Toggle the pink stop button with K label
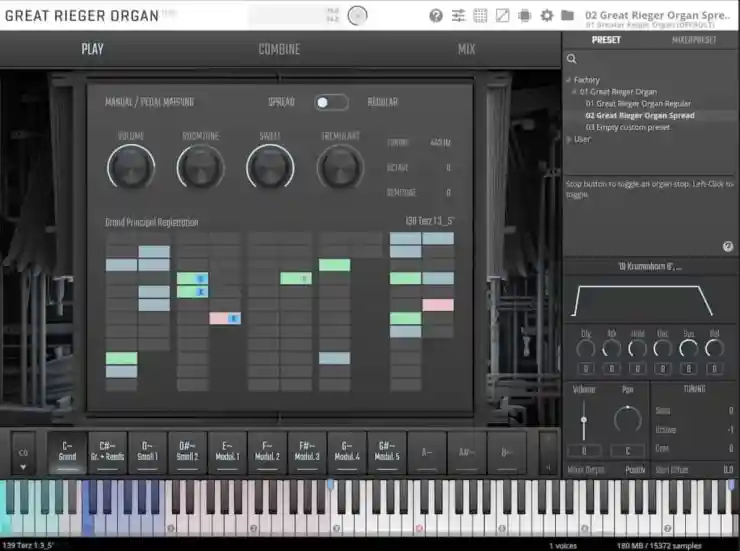This screenshot has width=740, height=551. click(225, 318)
